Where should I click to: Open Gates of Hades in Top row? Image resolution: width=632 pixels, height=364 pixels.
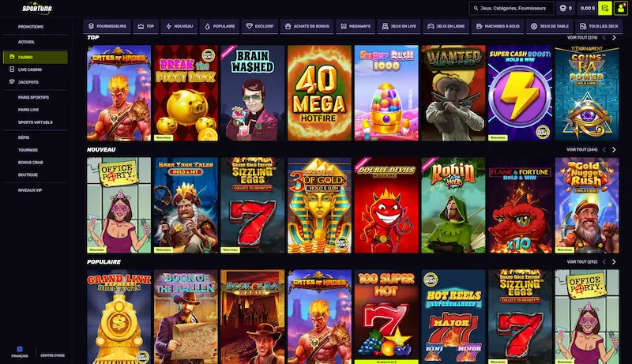point(119,93)
